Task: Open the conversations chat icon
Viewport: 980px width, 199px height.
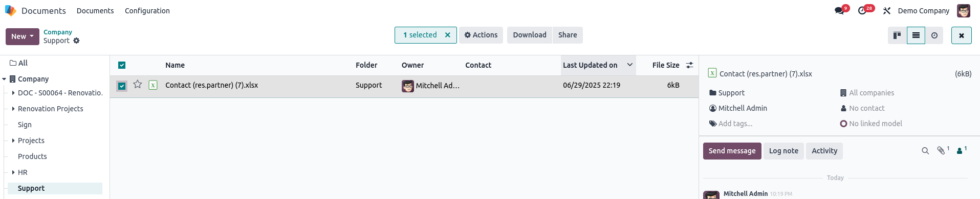Action: [x=839, y=11]
